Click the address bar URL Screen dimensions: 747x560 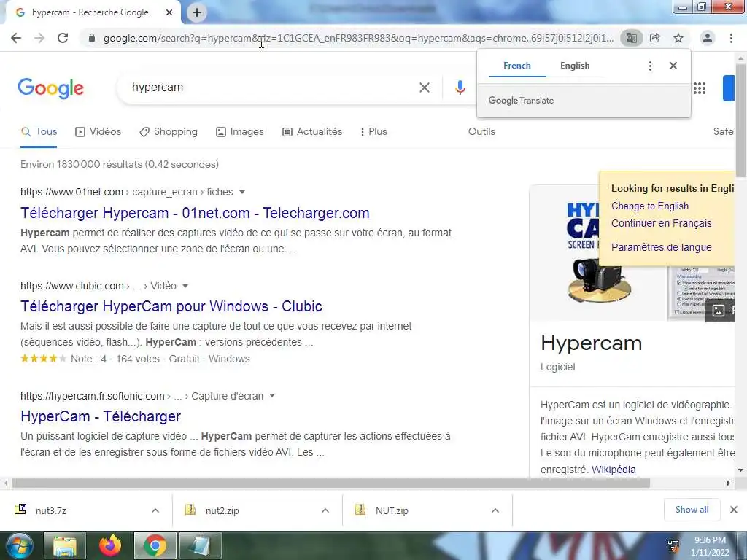pos(358,38)
